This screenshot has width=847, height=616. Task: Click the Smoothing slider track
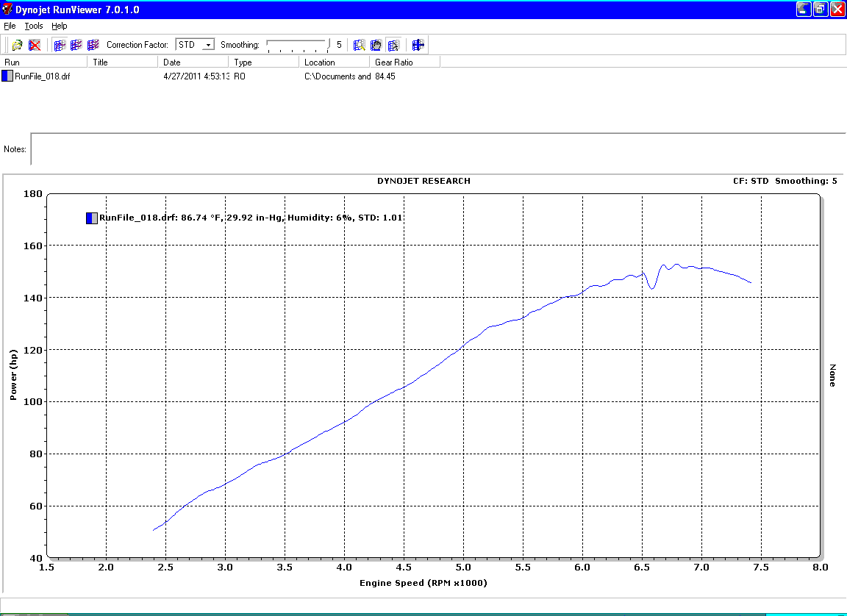click(297, 45)
